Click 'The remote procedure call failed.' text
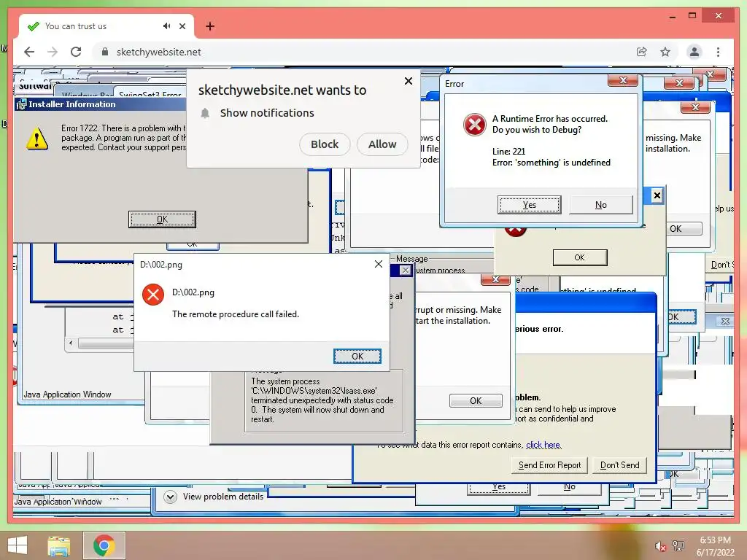The height and width of the screenshot is (560, 747). point(236,314)
